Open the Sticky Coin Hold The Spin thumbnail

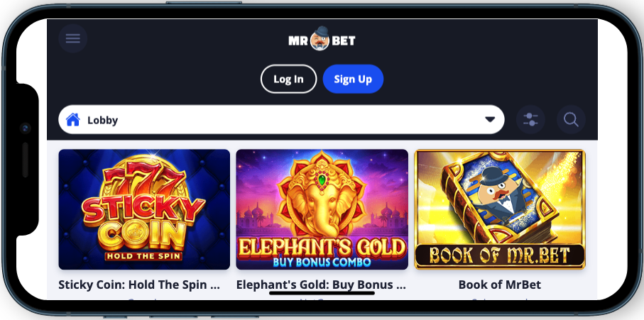144,209
